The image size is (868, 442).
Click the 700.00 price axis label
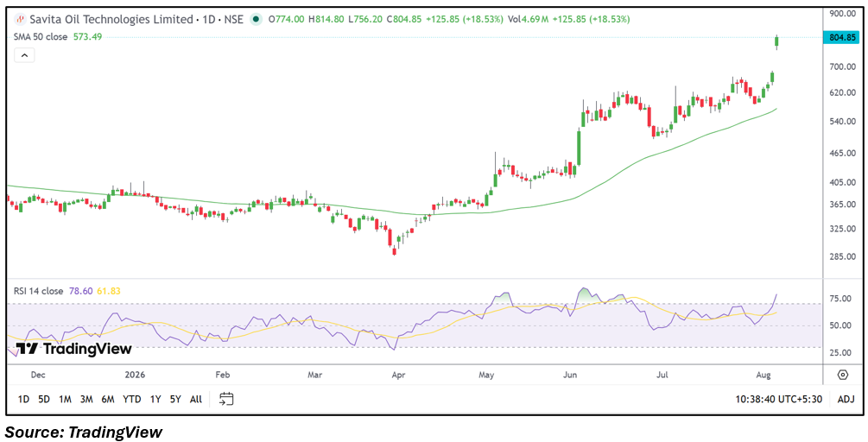tap(843, 67)
